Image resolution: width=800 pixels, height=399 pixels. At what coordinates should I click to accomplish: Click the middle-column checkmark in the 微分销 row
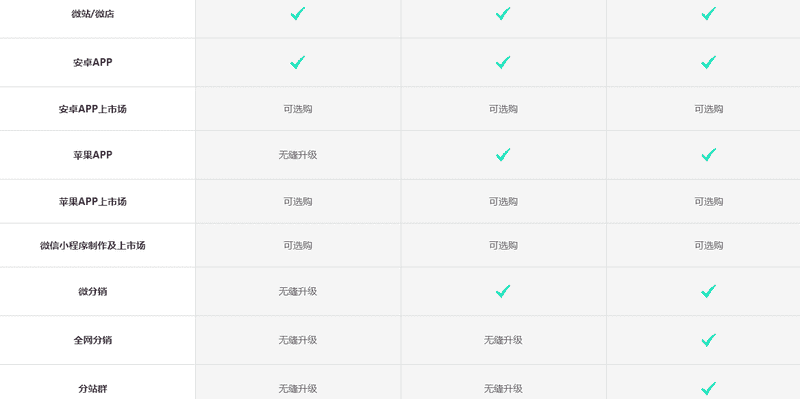(x=503, y=291)
